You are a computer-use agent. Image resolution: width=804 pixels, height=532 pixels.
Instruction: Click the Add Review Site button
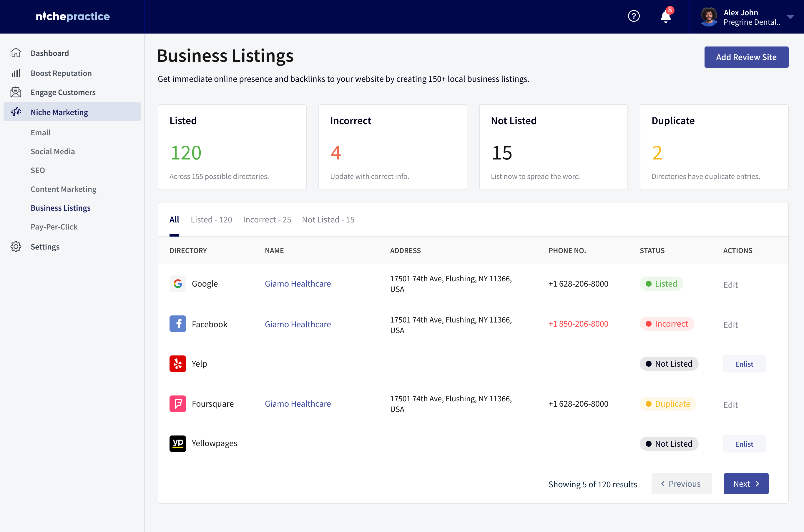pyautogui.click(x=746, y=57)
